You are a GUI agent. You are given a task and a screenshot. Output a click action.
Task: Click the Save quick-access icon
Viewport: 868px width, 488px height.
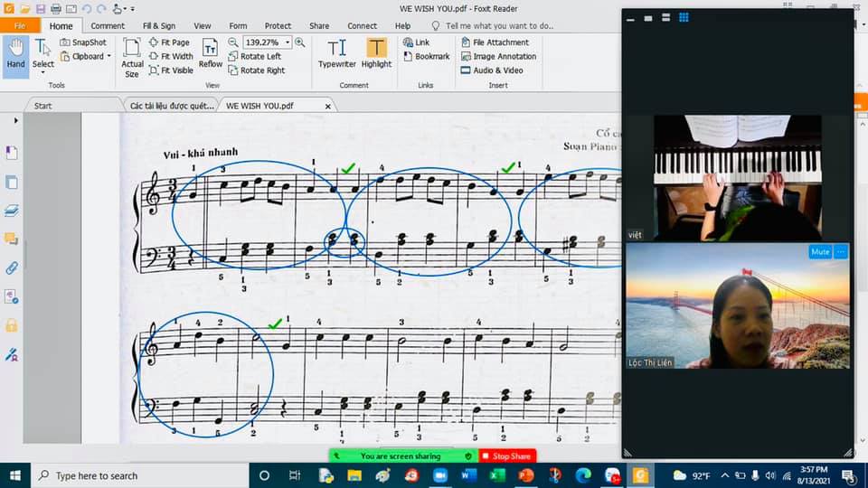[41, 9]
